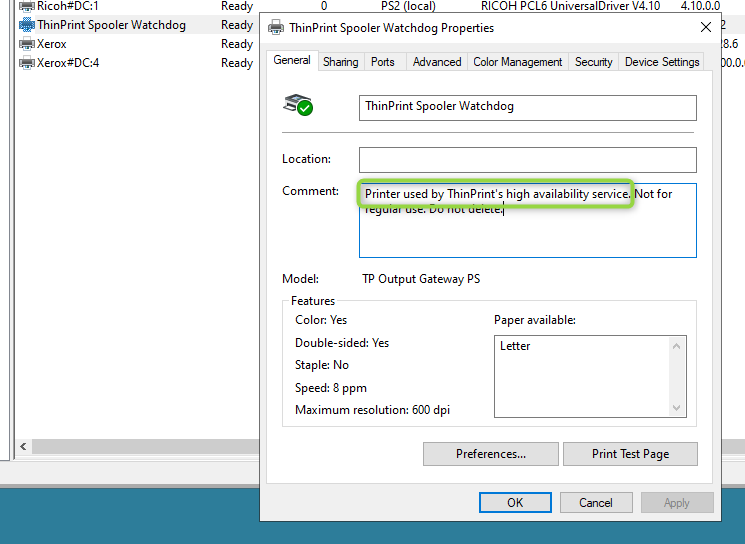Click Print Test Page button
The height and width of the screenshot is (544, 745).
pyautogui.click(x=630, y=454)
